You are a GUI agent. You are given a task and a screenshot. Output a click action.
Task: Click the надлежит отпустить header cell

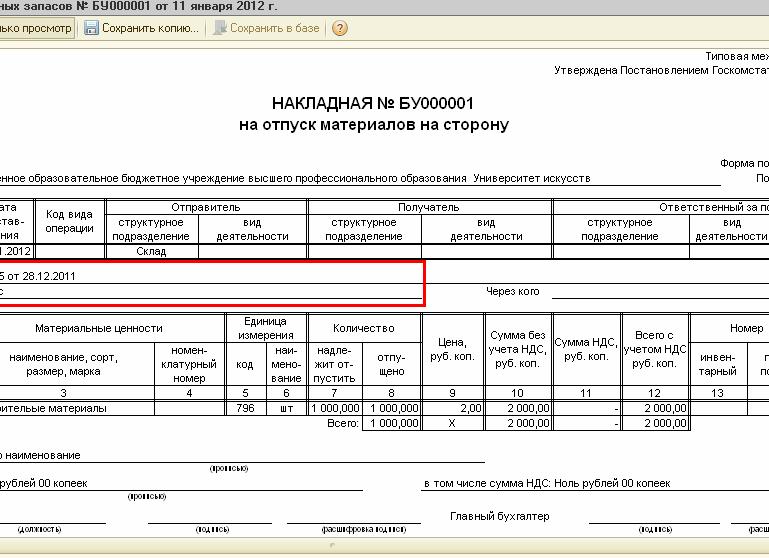334,364
